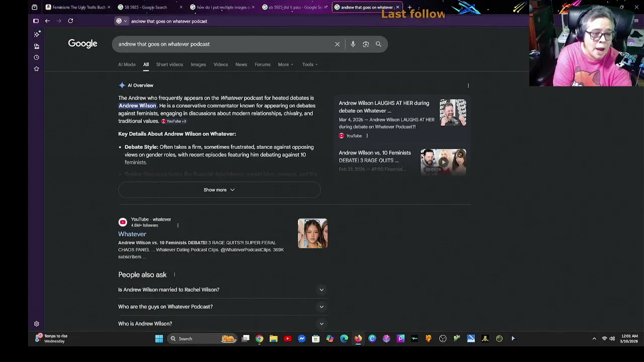Open the Whatever result girl thumbnail
The width and height of the screenshot is (644, 362).
pyautogui.click(x=312, y=233)
